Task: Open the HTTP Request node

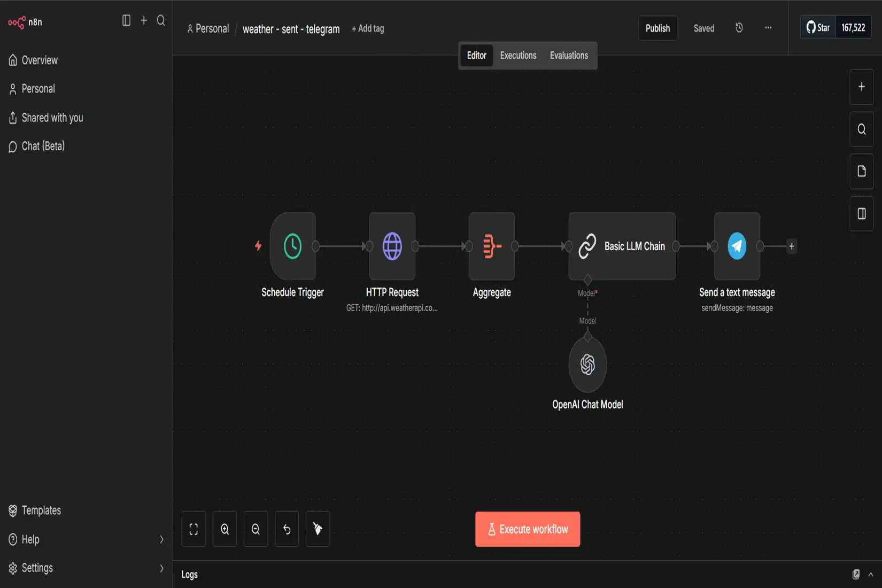Action: [392, 246]
